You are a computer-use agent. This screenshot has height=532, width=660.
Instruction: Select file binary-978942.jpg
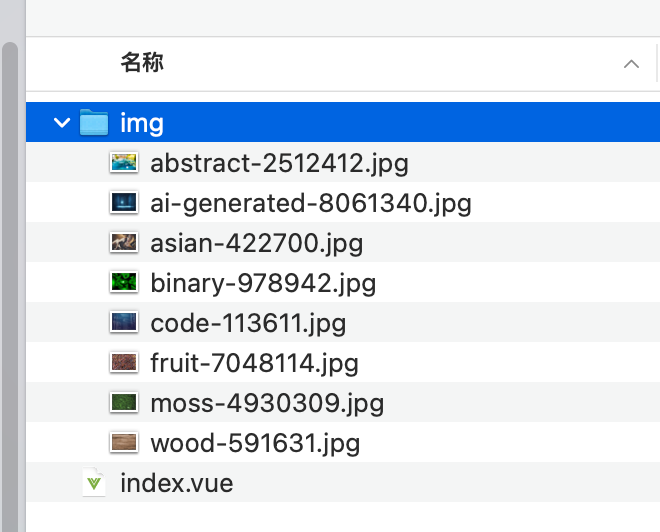tap(263, 283)
